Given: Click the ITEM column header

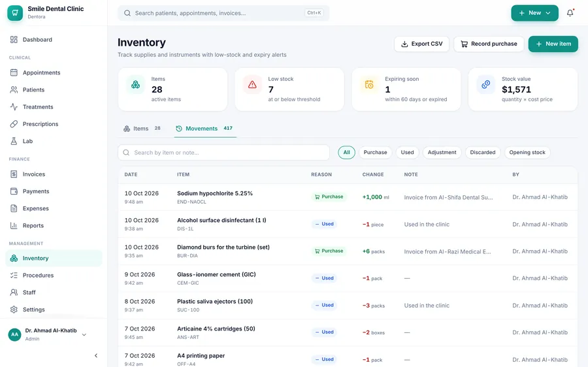Looking at the screenshot, I should (184, 175).
